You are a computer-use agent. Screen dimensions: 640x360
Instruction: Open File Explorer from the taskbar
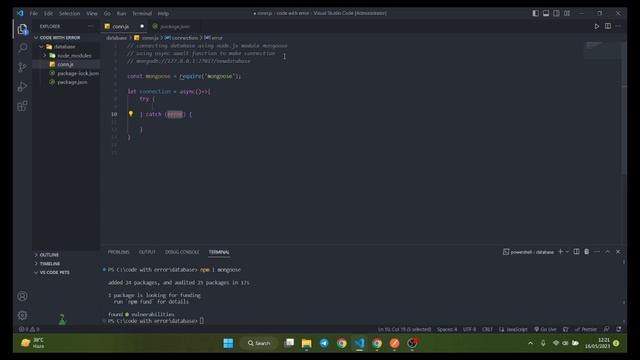click(306, 343)
